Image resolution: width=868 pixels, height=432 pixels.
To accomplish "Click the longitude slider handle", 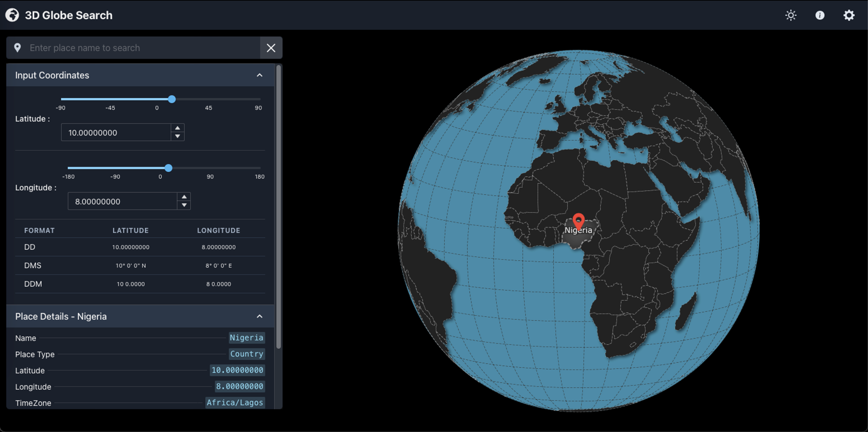I will [x=168, y=168].
